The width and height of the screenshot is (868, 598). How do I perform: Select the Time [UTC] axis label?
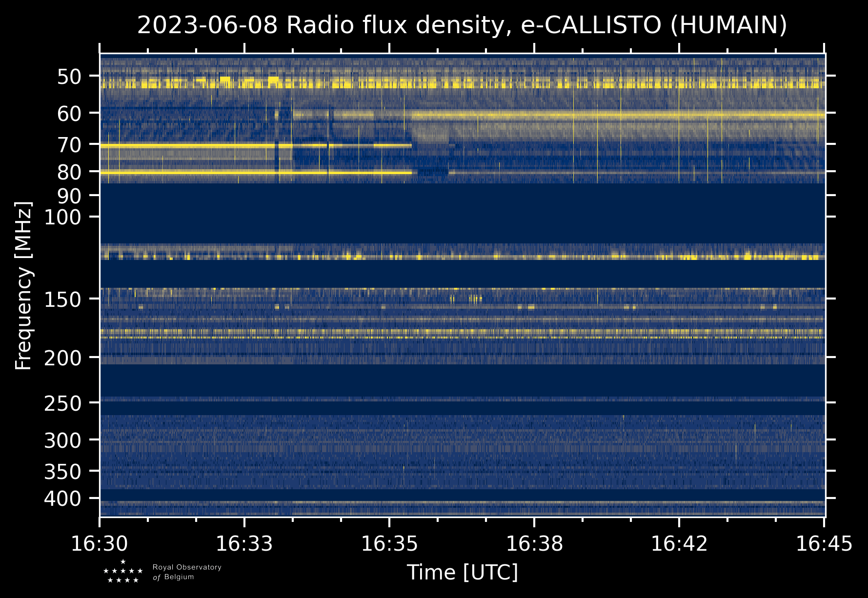pos(462,572)
